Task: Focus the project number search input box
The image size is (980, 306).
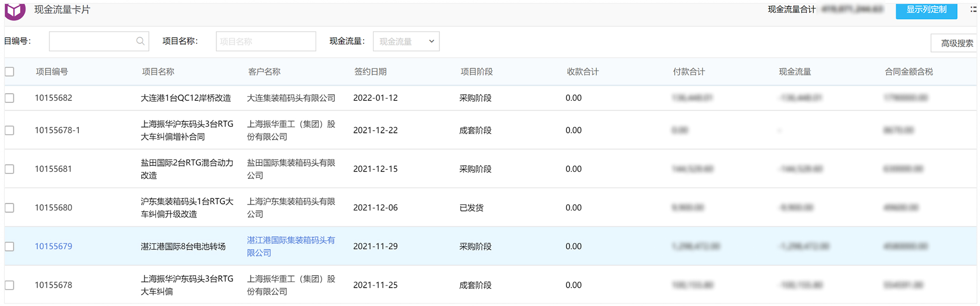Action: pos(92,42)
